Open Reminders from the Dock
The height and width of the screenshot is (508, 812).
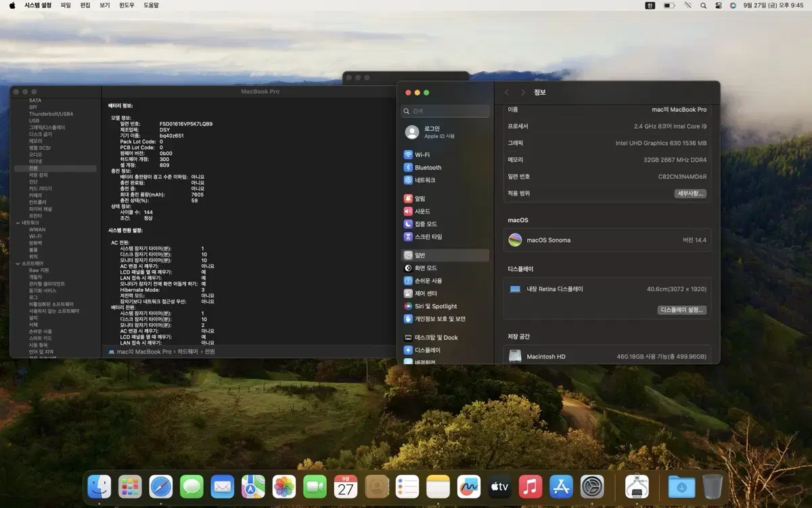[407, 486]
